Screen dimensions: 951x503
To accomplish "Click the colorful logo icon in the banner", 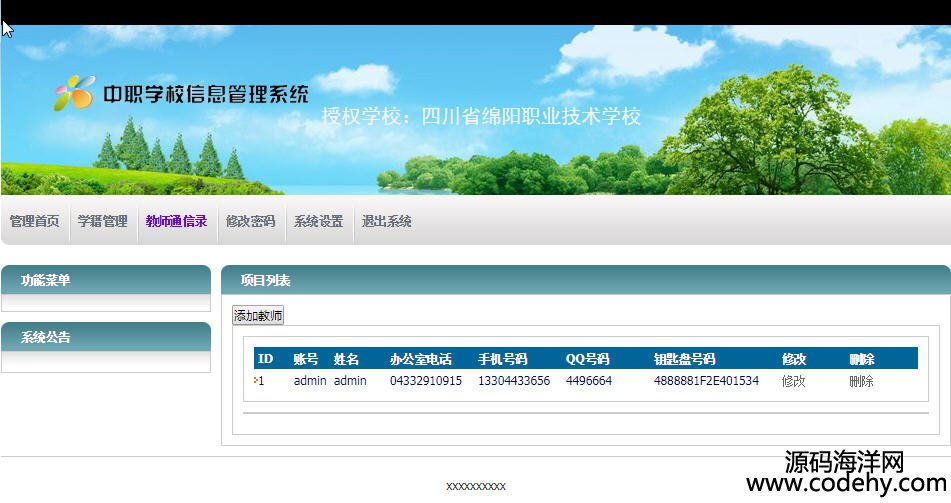I will pyautogui.click(x=74, y=94).
